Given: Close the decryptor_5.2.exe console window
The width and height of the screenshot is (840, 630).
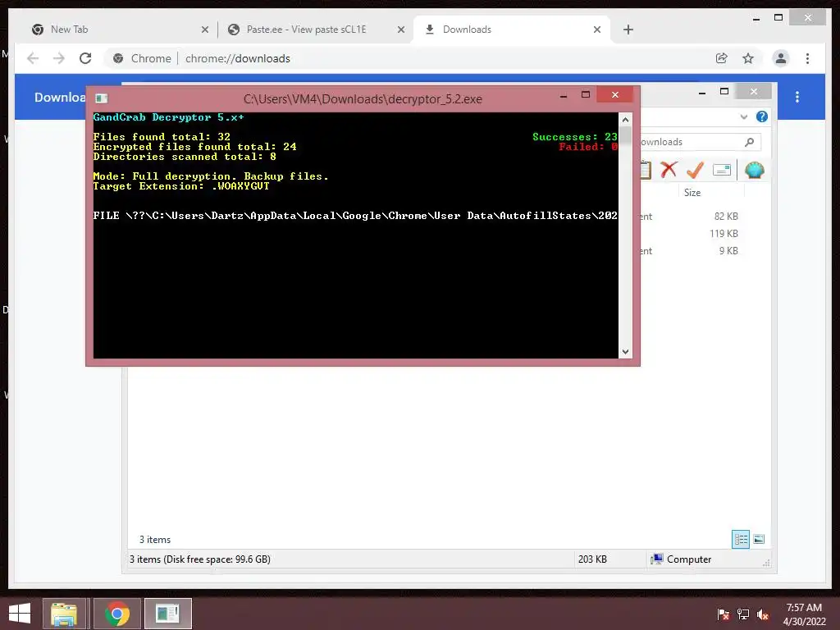Looking at the screenshot, I should pyautogui.click(x=615, y=95).
